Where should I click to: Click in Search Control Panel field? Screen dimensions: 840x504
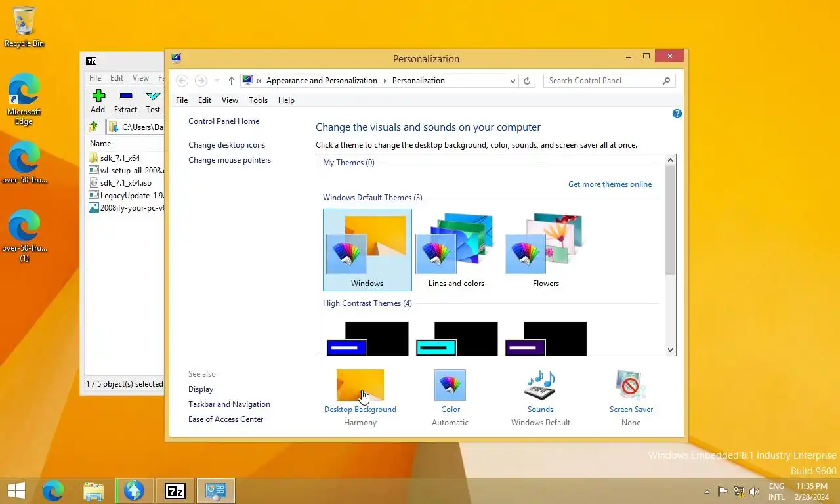[602, 81]
